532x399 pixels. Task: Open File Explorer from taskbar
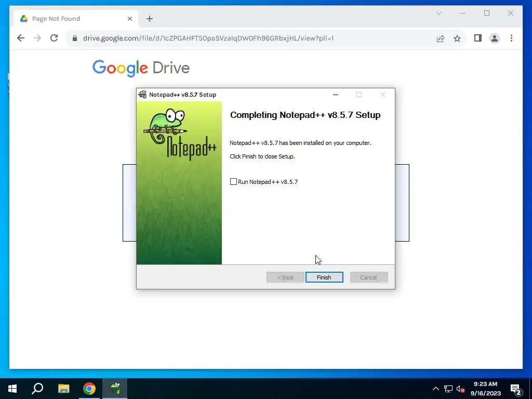63,389
